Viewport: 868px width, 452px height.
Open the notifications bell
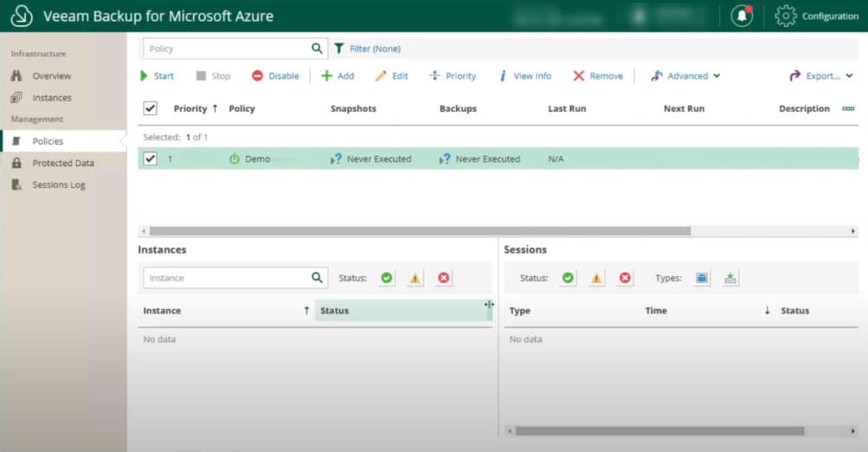coord(742,16)
